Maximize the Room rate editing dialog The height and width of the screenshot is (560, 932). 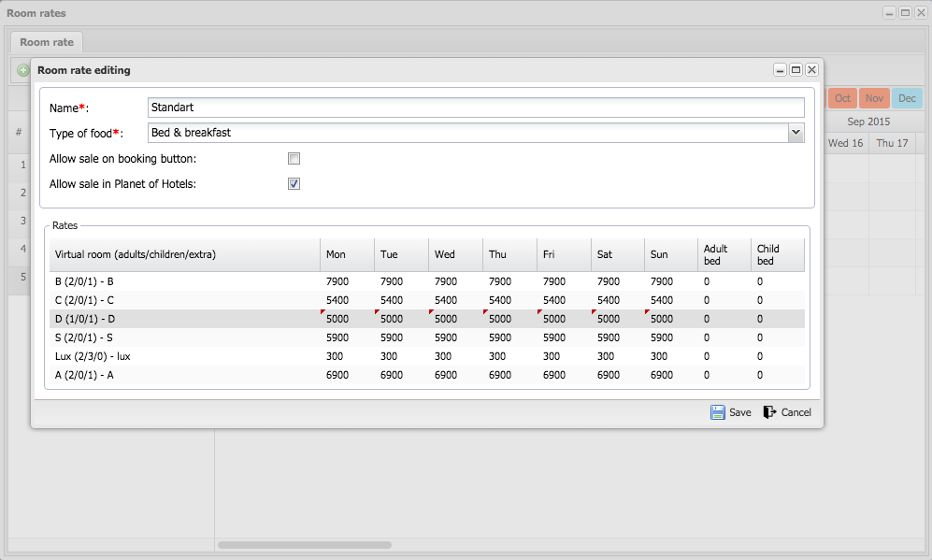pos(796,70)
